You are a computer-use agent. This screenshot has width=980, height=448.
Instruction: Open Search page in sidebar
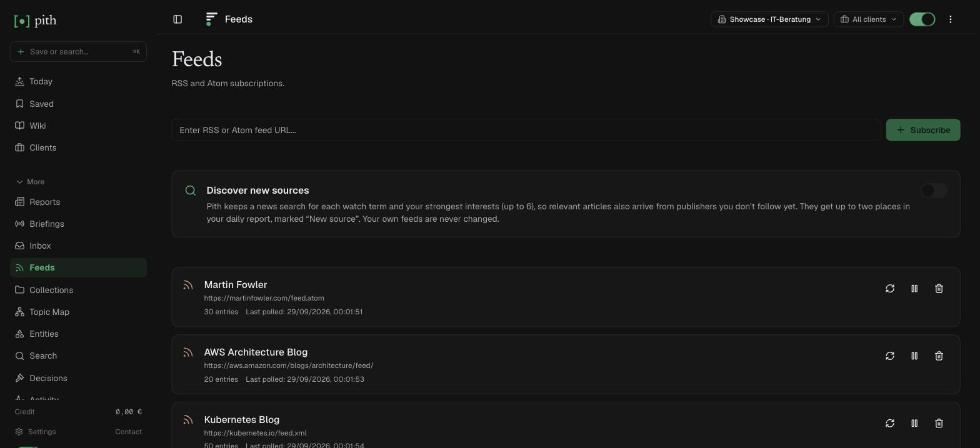coord(78,356)
